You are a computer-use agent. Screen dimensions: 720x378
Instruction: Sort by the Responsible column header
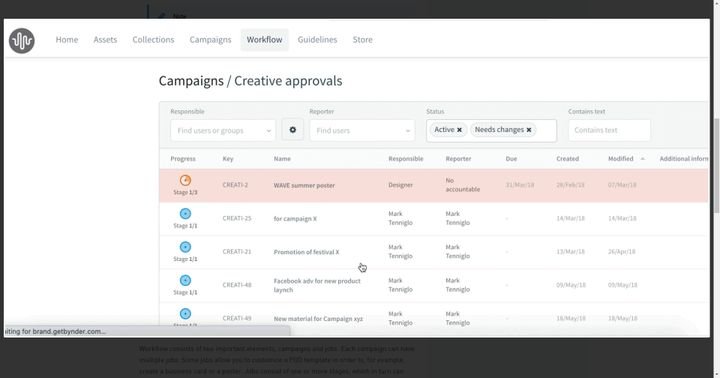[x=406, y=159]
